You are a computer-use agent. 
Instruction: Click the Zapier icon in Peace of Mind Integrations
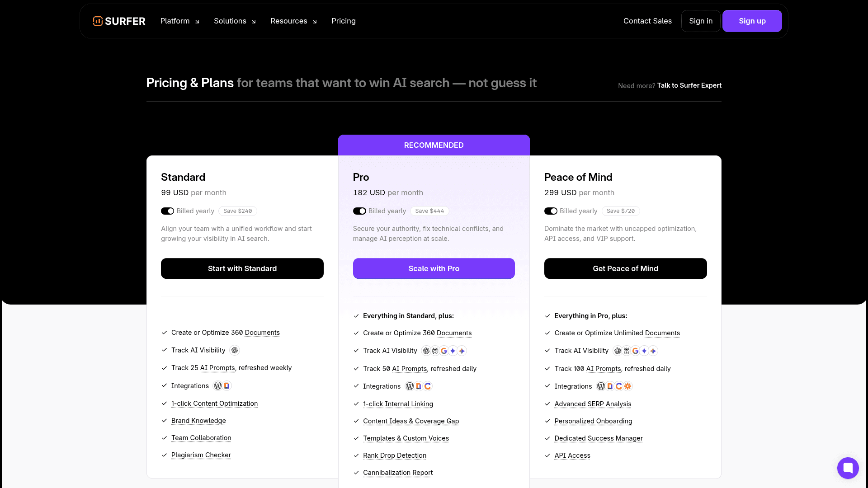click(x=627, y=386)
